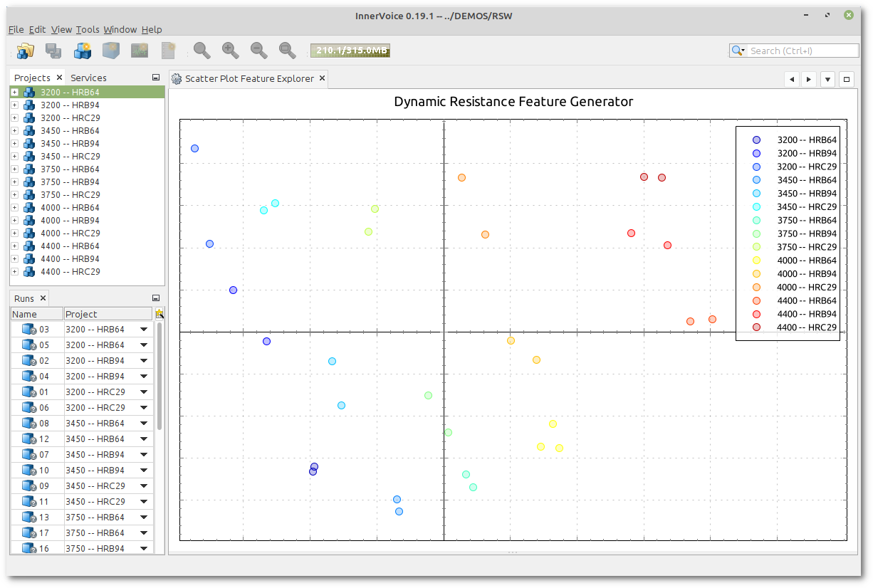Click project icon for 3450 -- HRC29 in tree
The image size is (873, 588).
tap(29, 157)
